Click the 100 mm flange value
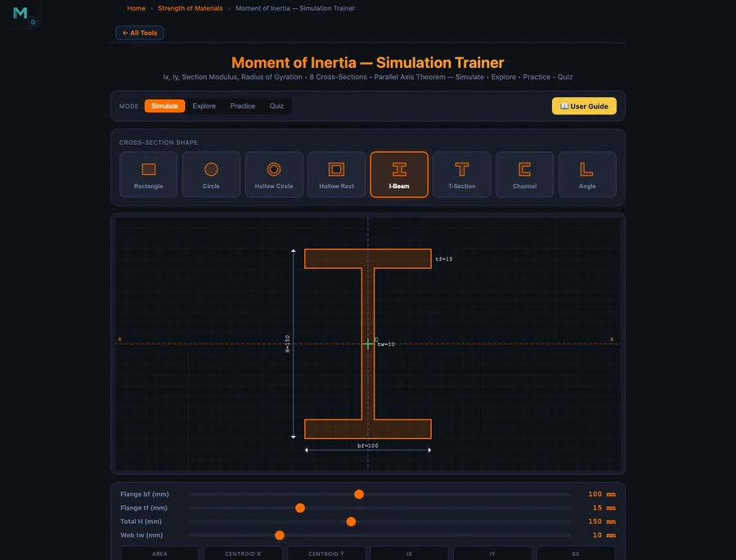This screenshot has width=736, height=560. (602, 495)
